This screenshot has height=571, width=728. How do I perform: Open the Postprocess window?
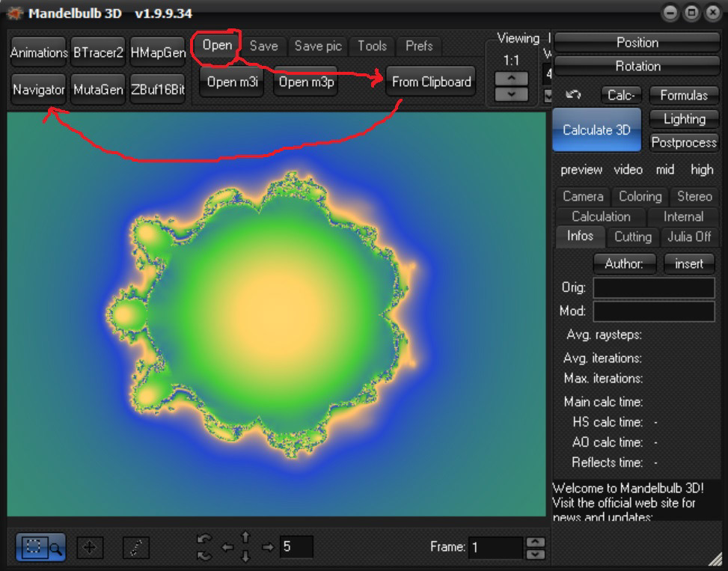pyautogui.click(x=684, y=142)
